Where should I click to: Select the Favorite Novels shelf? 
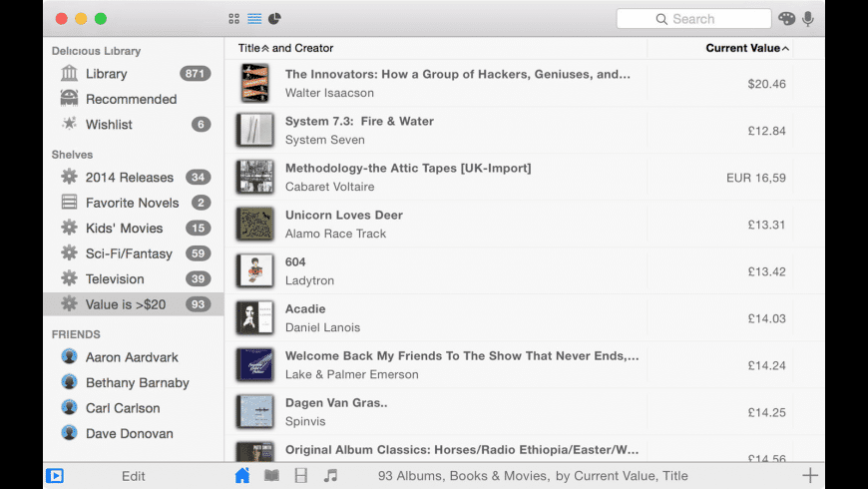tap(134, 203)
